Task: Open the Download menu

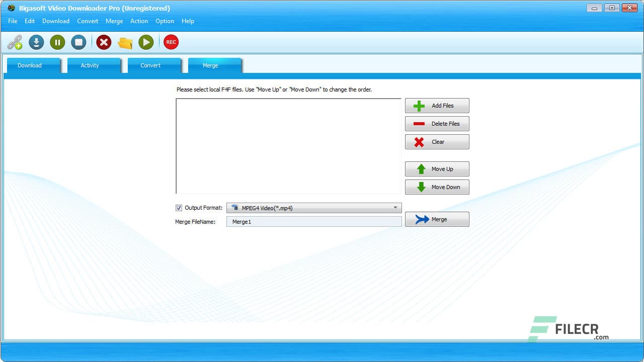Action: pos(56,21)
